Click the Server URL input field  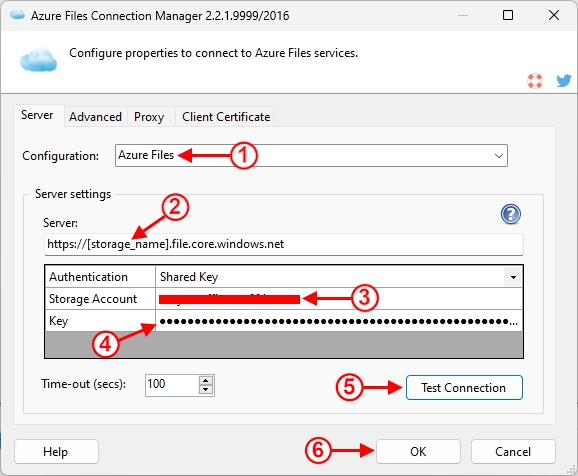[x=283, y=244]
